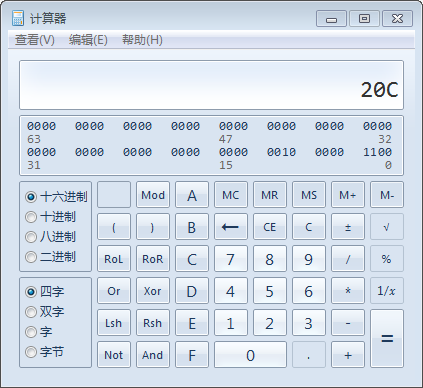This screenshot has width=423, height=388.
Task: Click hex digit D key
Action: coord(192,291)
